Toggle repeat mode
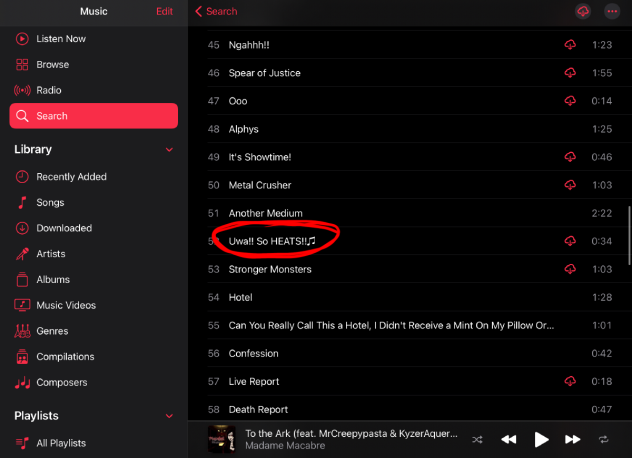This screenshot has height=458, width=632. click(603, 439)
